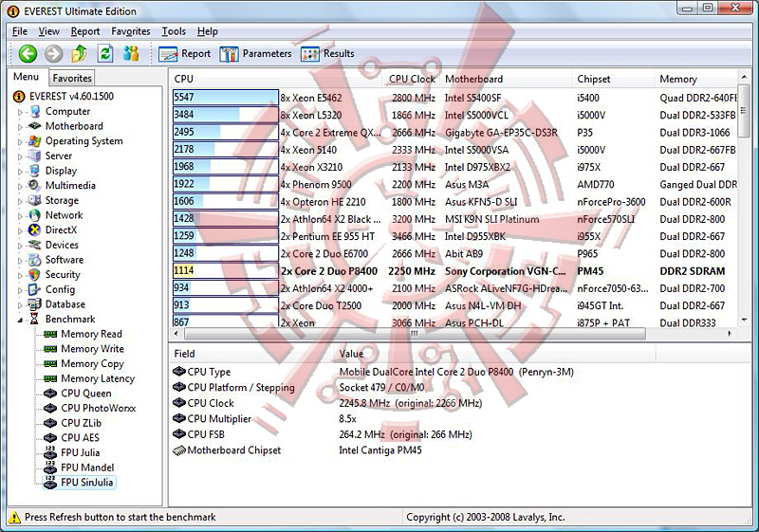
Task: Open the Report toolbar button
Action: 184,54
